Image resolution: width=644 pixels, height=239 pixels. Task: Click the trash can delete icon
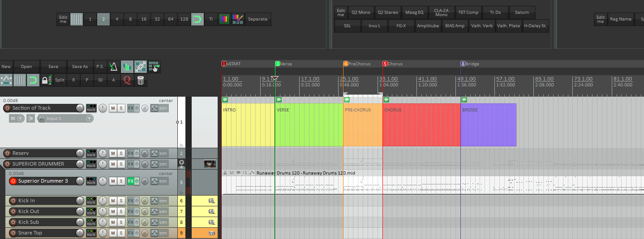click(141, 80)
